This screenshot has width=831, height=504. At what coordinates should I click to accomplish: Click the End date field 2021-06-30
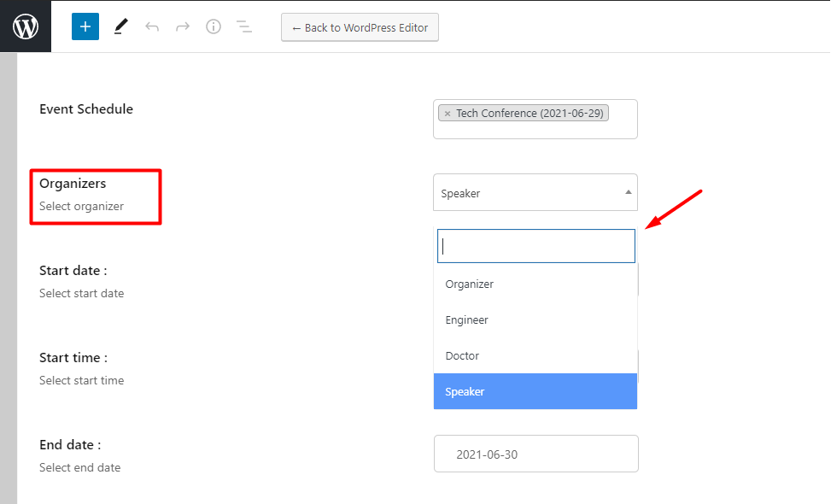point(535,454)
